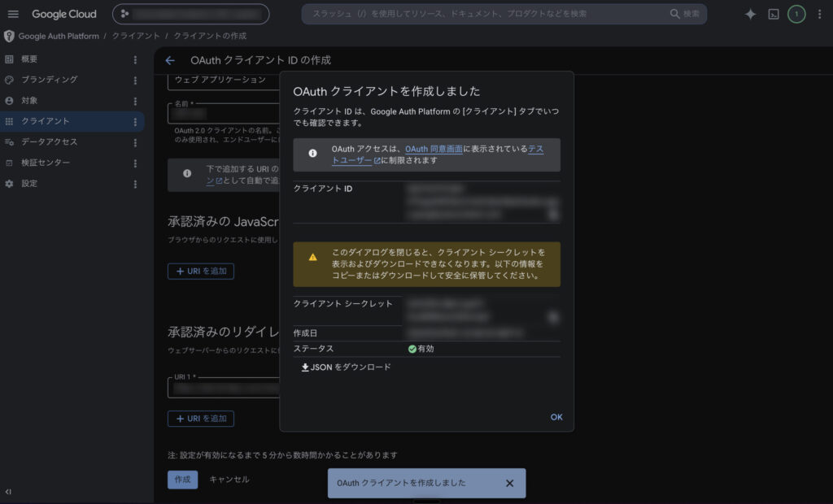Screen dimensions: 833x504
Task: Open the more options for クライアント
Action: [135, 122]
